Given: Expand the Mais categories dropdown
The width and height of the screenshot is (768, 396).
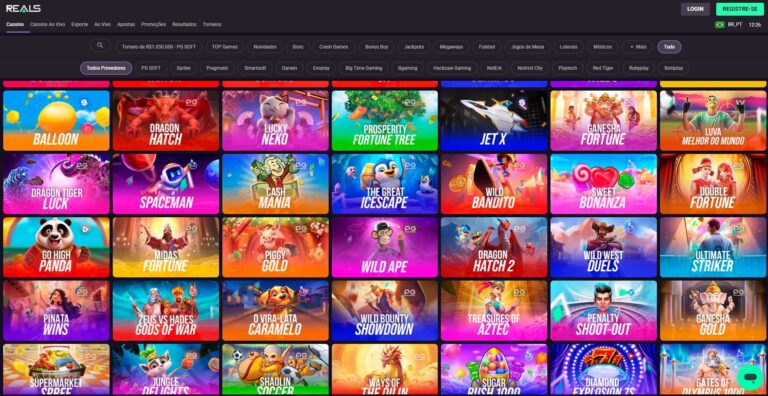Looking at the screenshot, I should point(638,47).
